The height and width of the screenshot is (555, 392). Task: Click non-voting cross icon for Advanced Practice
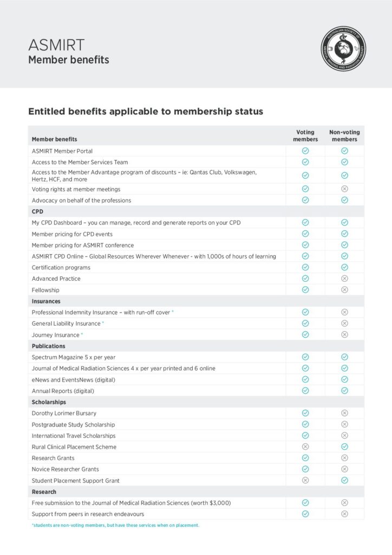coord(345,279)
